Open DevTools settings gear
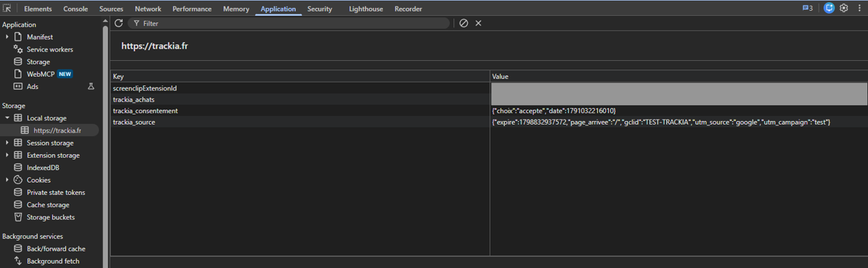The width and height of the screenshot is (868, 268). 843,9
